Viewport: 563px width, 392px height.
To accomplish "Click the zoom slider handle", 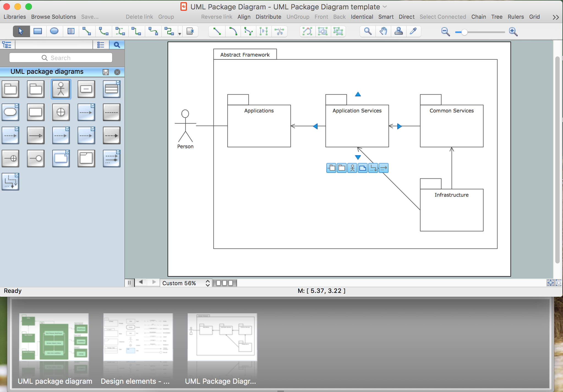I will [464, 32].
